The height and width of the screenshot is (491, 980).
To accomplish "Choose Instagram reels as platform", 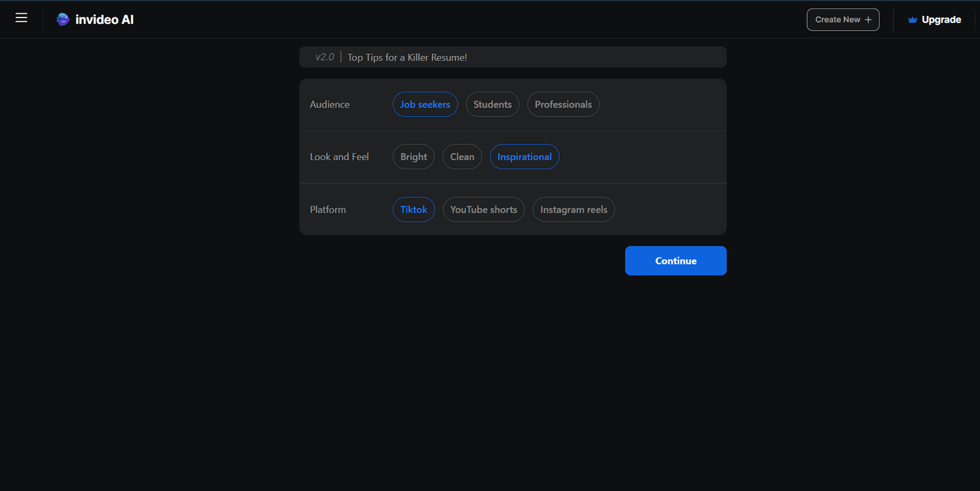I will point(573,209).
